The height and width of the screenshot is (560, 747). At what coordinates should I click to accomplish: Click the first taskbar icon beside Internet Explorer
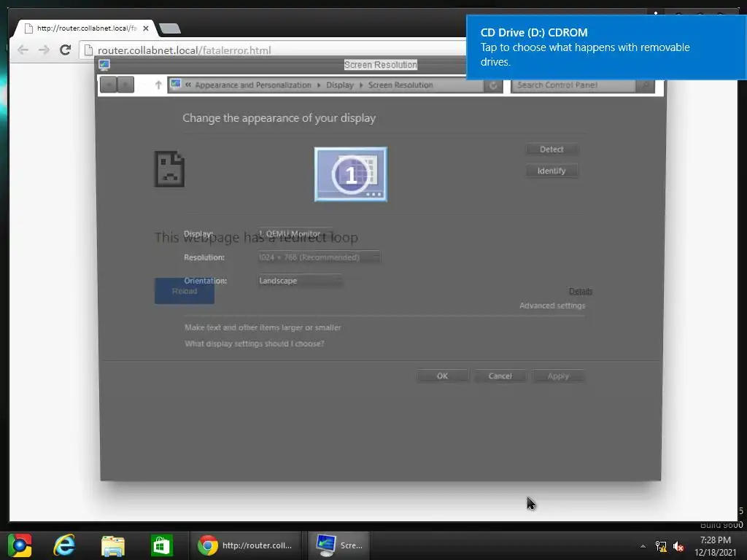click(x=20, y=545)
